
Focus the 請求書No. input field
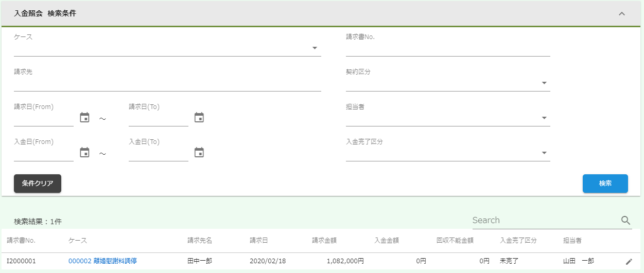tap(448, 49)
